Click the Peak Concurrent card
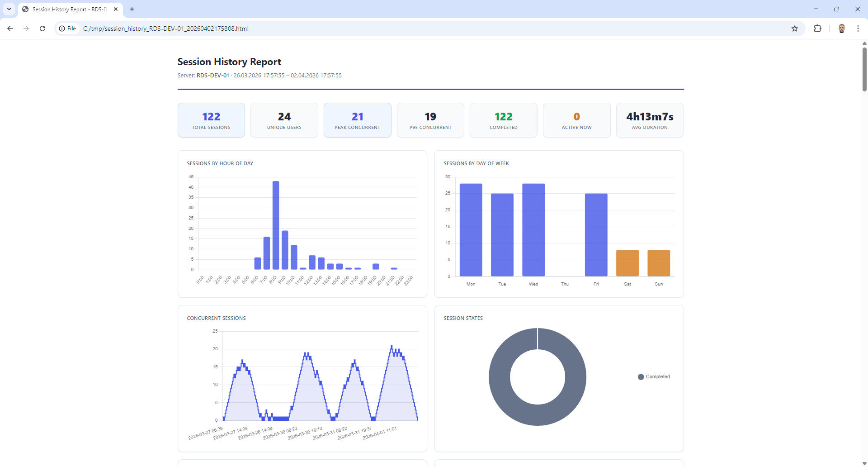The image size is (868, 467). [357, 120]
